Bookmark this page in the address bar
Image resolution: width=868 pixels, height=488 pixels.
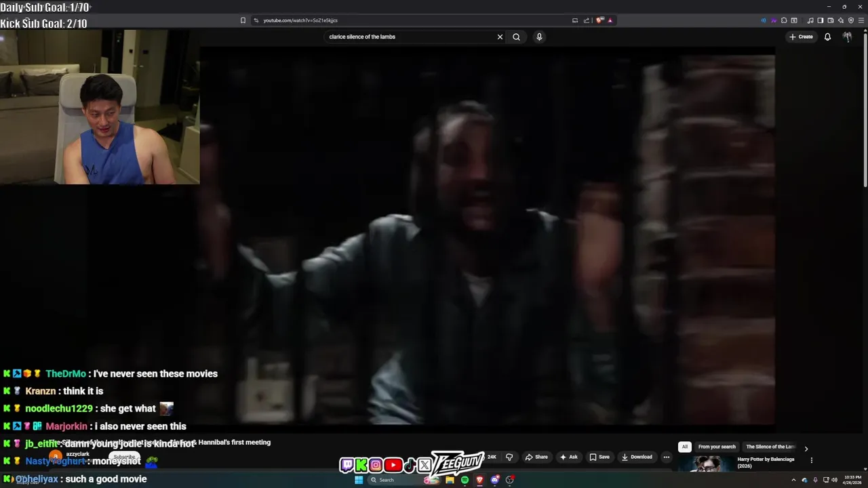pyautogui.click(x=243, y=20)
